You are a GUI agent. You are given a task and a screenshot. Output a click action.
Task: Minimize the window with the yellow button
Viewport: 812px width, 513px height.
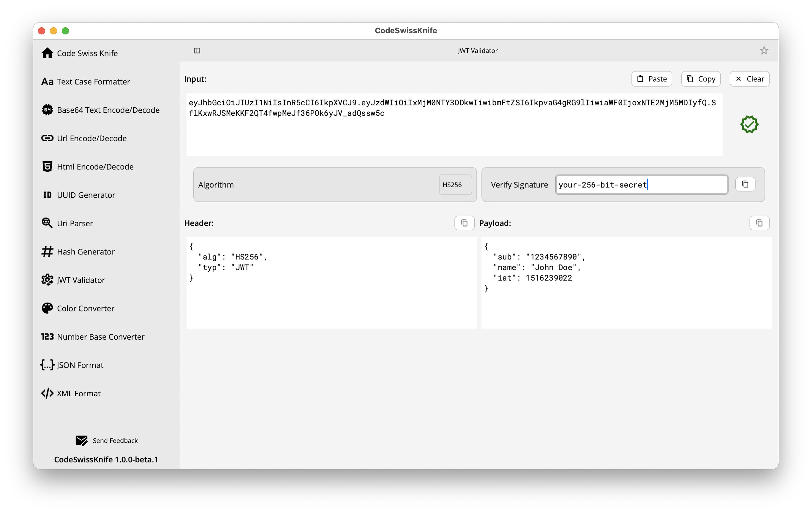tap(54, 31)
